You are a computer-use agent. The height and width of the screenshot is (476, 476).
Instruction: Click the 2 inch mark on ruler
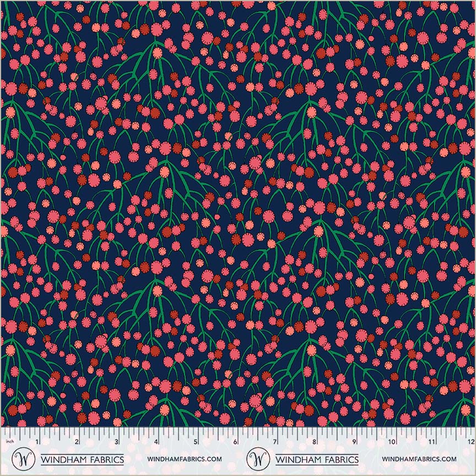pyautogui.click(x=77, y=442)
